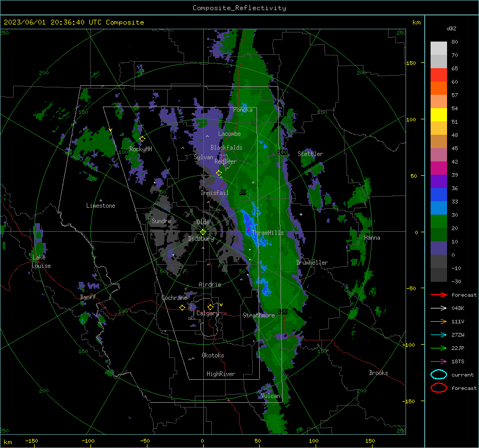Click the dBZ legend heading
Image resolution: width=479 pixels, height=448 pixels.
coord(451,29)
